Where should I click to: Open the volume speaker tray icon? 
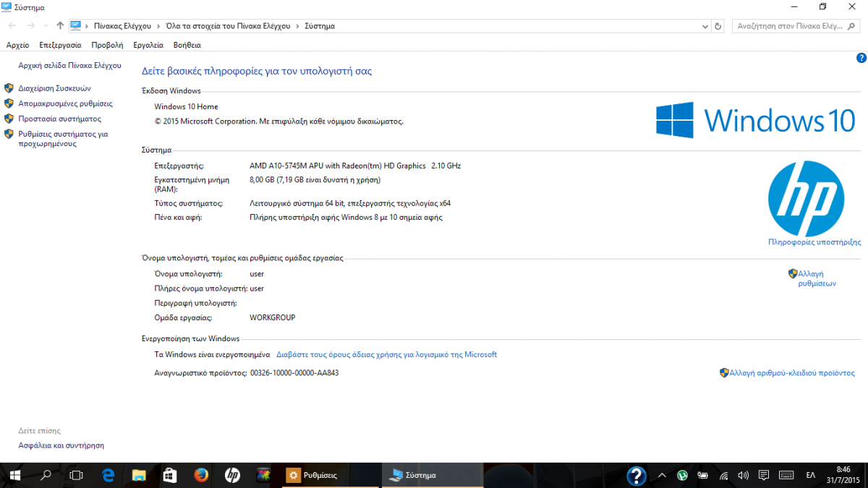pos(744,475)
